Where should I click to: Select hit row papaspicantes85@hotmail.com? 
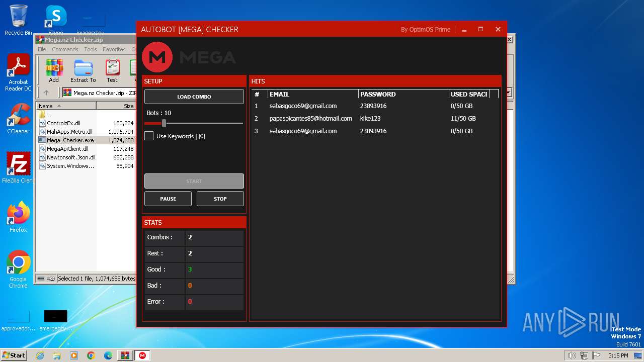(375, 119)
